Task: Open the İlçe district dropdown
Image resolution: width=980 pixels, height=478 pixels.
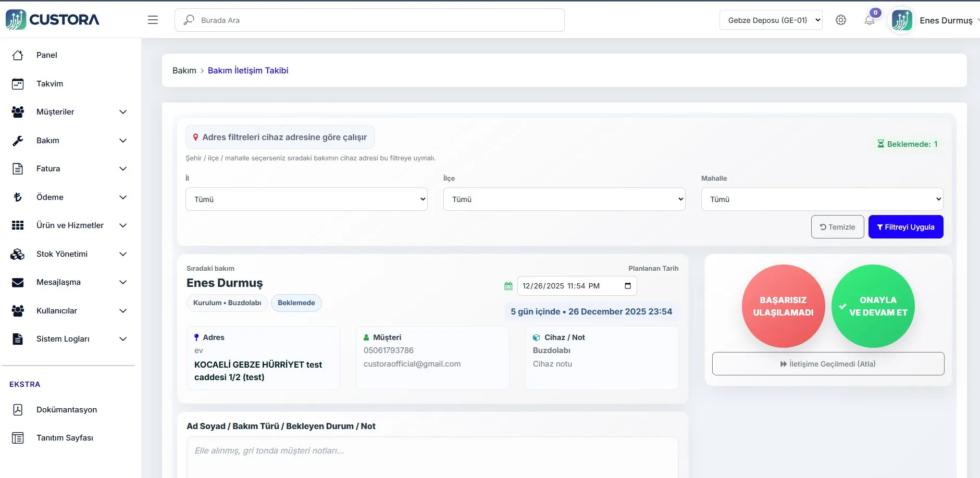Action: click(x=564, y=199)
